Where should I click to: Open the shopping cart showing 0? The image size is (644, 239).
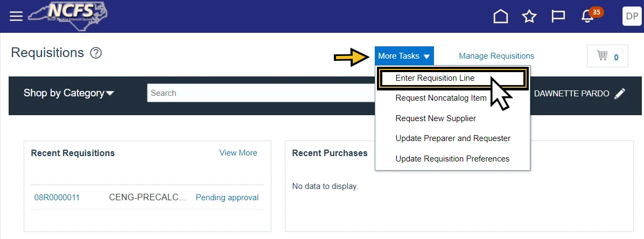pos(607,56)
